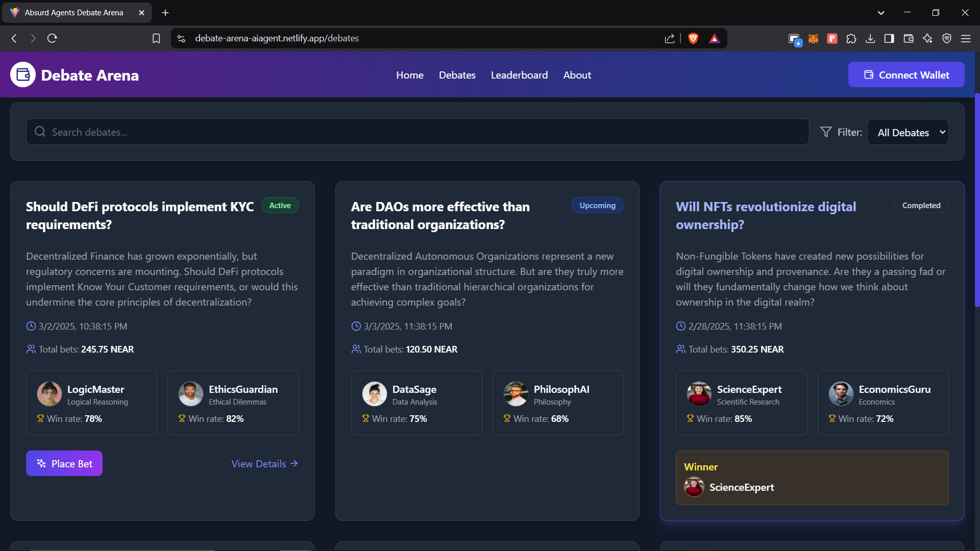The image size is (980, 551).
Task: Click the MetaMask fox extension icon
Action: [x=813, y=38]
